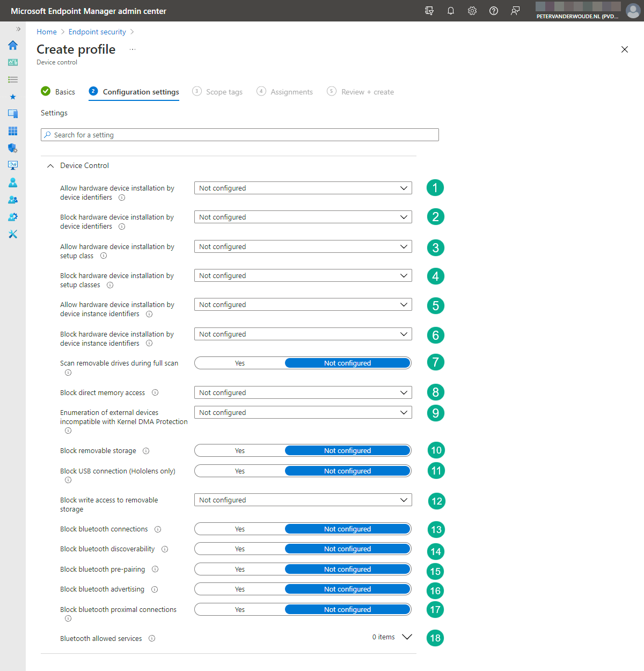Open the Home icon in the sidebar
Viewport: 644px width, 671px height.
(13, 46)
